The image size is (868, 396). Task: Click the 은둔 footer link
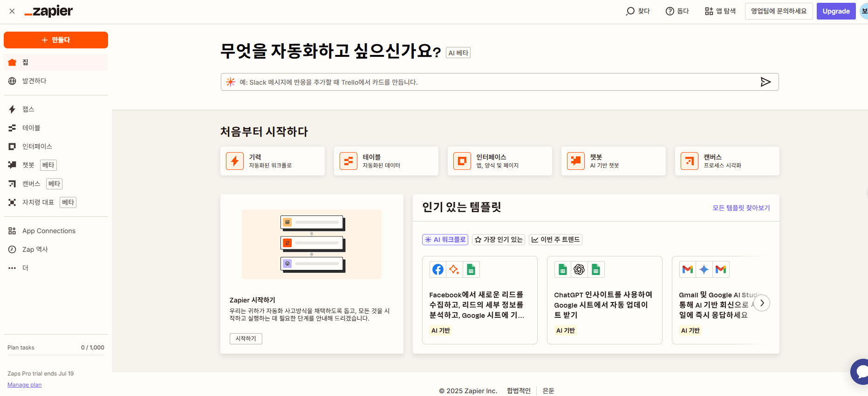(548, 391)
